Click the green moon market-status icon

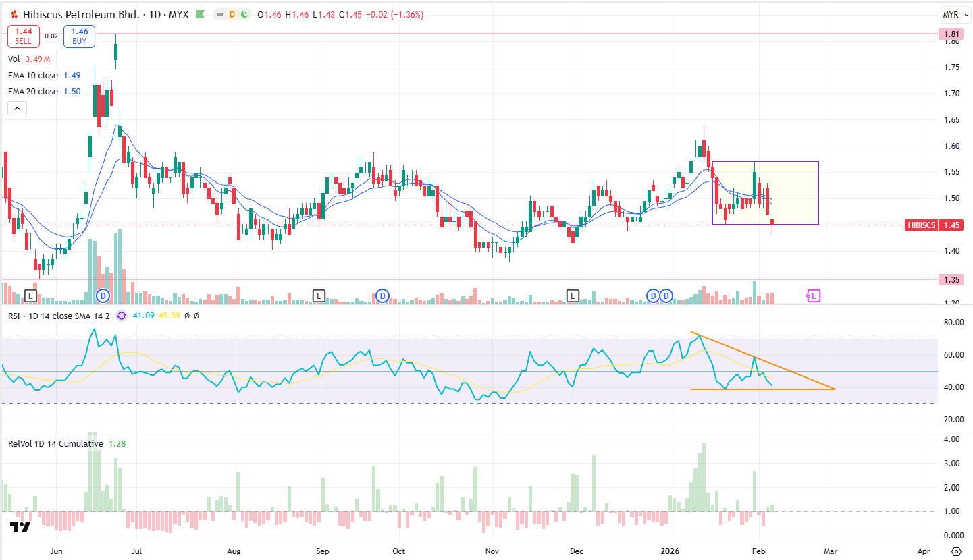click(x=244, y=14)
